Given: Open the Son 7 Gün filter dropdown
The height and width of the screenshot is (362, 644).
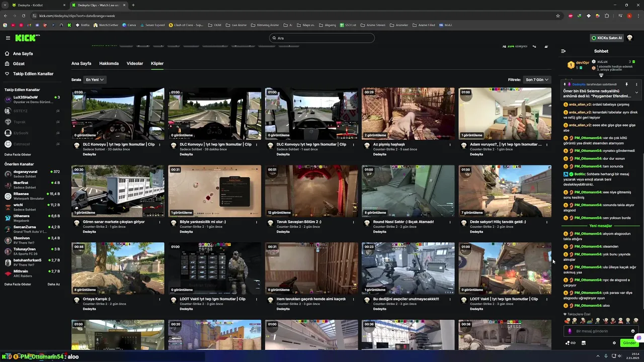Looking at the screenshot, I should point(537,79).
